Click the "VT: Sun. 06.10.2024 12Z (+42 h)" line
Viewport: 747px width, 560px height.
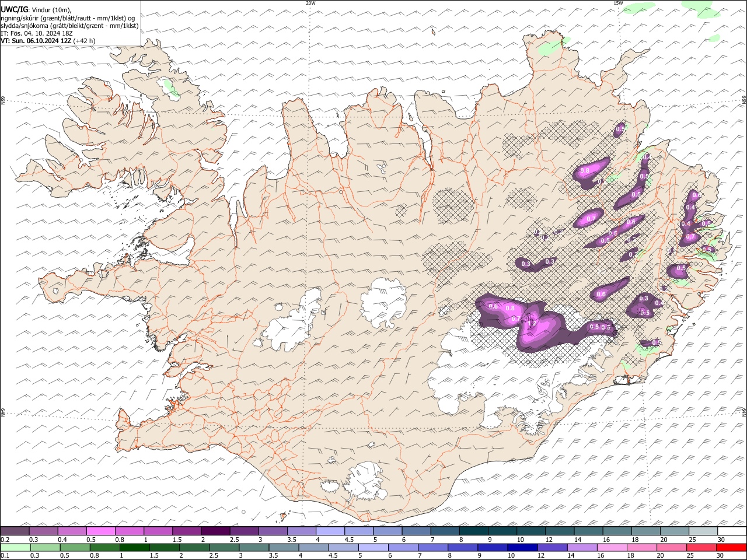[48, 41]
